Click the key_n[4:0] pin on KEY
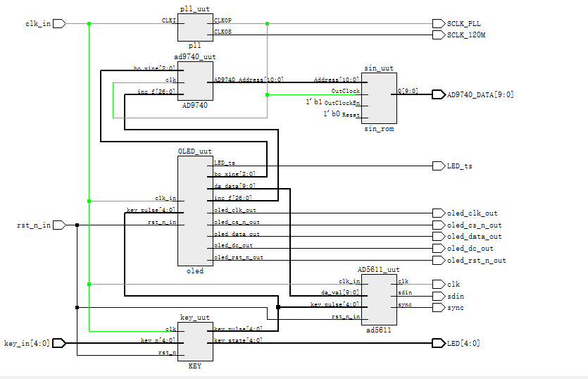This screenshot has width=588, height=379. (158, 340)
